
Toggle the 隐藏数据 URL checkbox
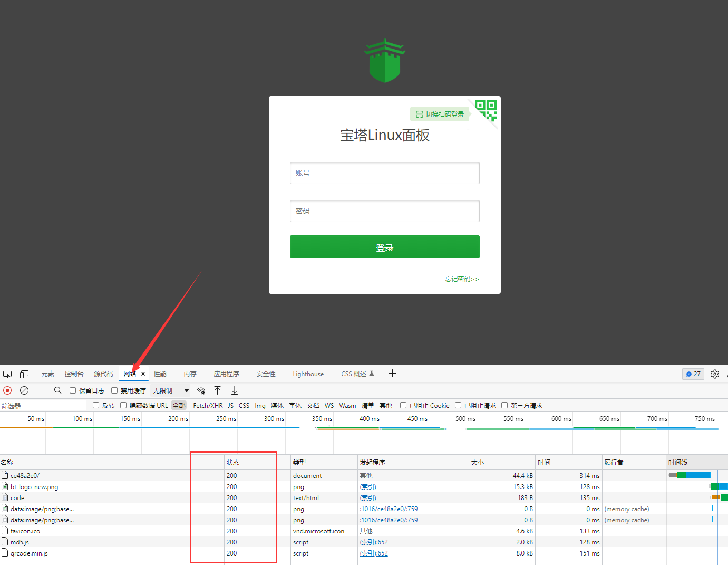(123, 405)
